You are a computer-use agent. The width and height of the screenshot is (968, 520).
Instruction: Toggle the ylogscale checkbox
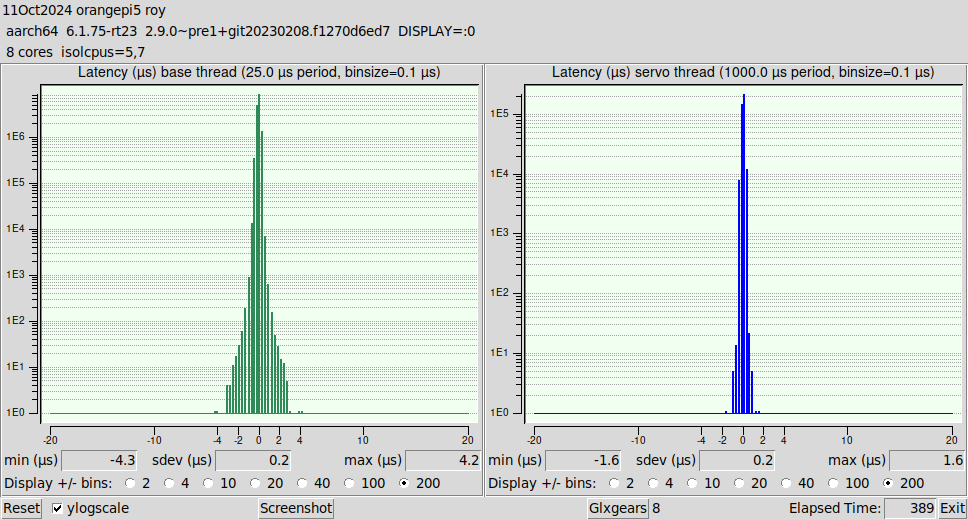(x=57, y=508)
